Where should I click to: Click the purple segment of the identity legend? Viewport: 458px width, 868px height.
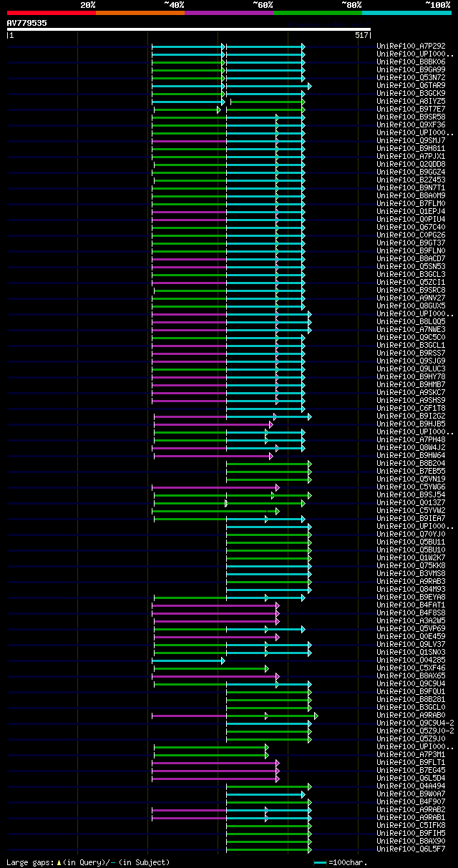point(229,12)
